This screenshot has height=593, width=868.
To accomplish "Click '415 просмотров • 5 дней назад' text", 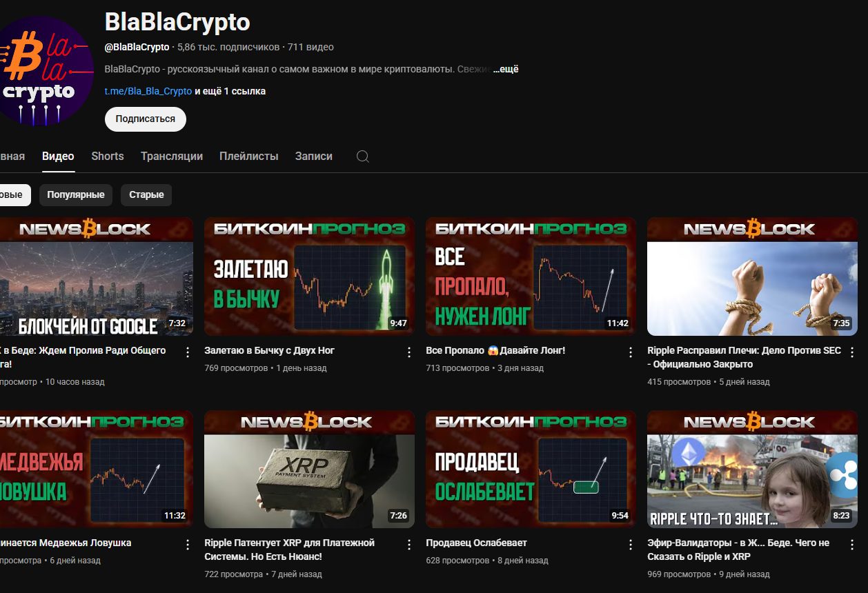I will (709, 382).
